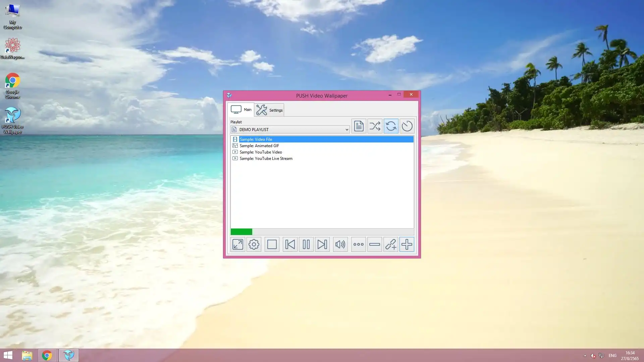Toggle shuffle playback mode
Viewport: 644px width, 362px height.
click(x=375, y=126)
